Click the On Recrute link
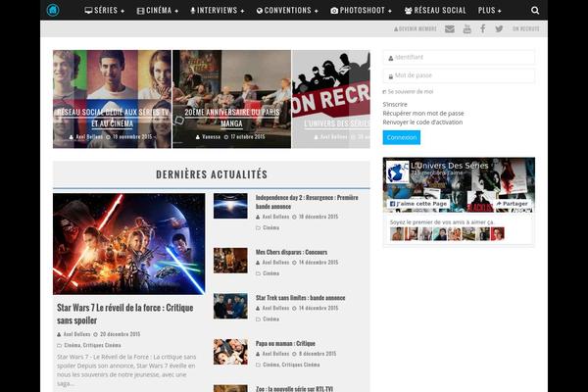 (525, 28)
